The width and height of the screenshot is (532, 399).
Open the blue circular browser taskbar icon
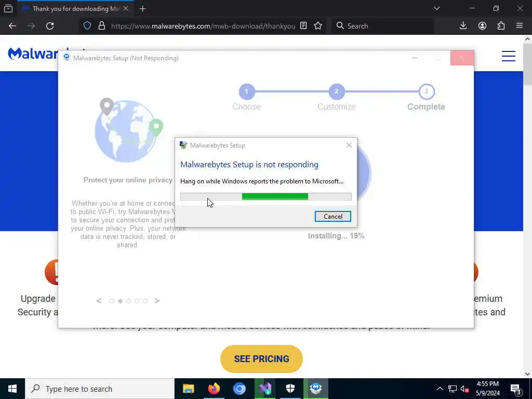pos(239,389)
